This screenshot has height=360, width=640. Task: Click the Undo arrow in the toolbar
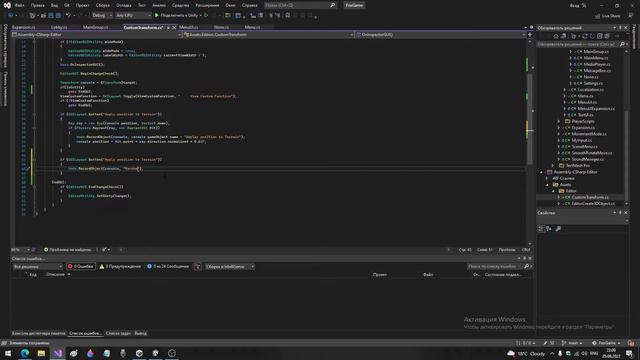tap(69, 16)
